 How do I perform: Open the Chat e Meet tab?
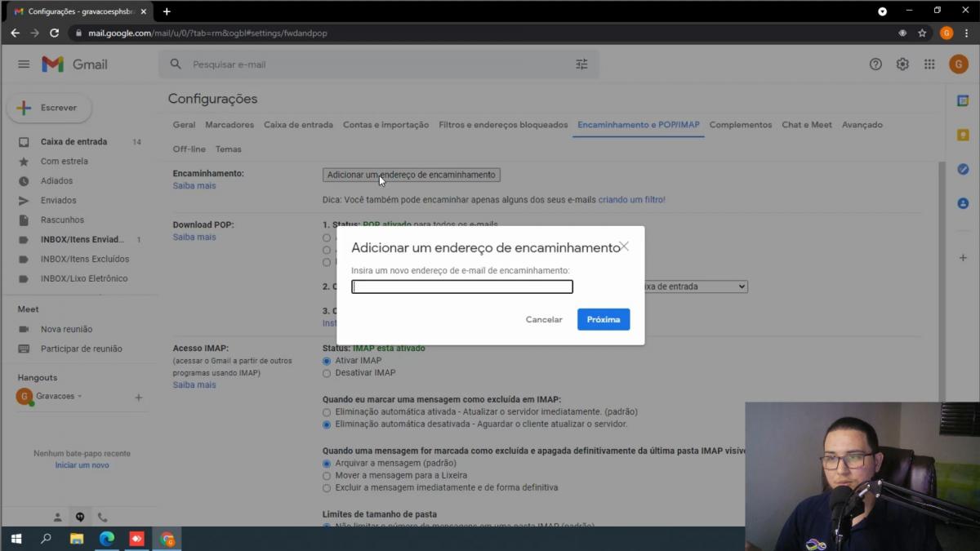click(x=807, y=125)
